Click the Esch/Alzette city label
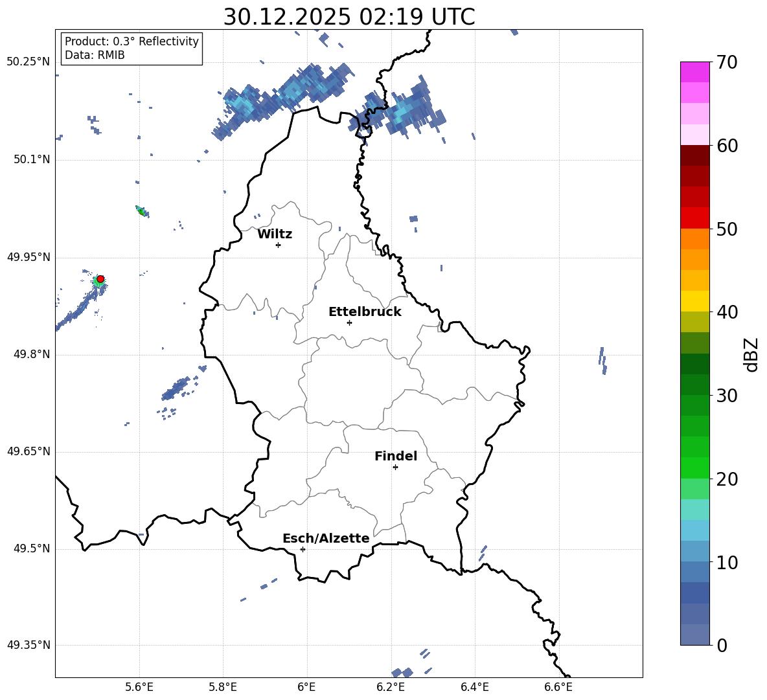Image resolution: width=767 pixels, height=700 pixels. coord(326,538)
